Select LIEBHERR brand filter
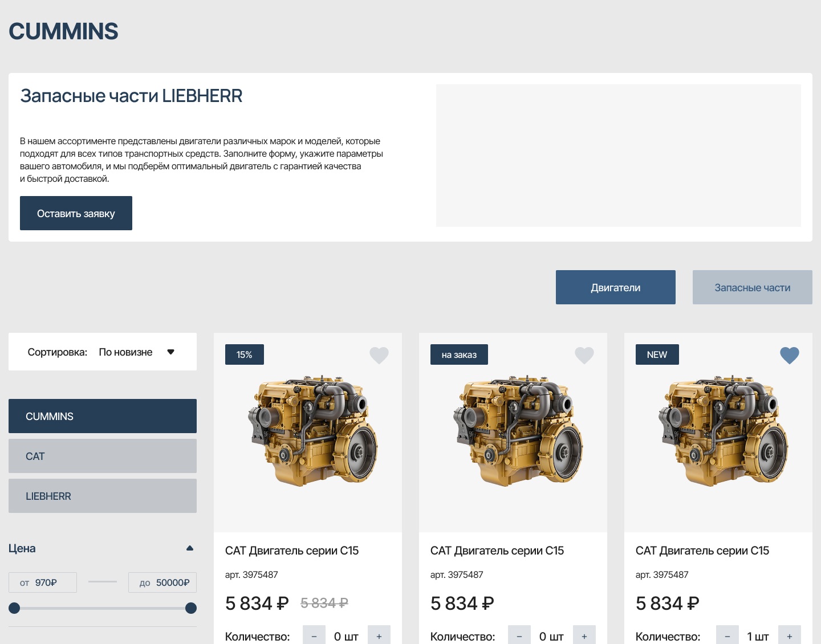This screenshot has width=821, height=644. tap(103, 496)
